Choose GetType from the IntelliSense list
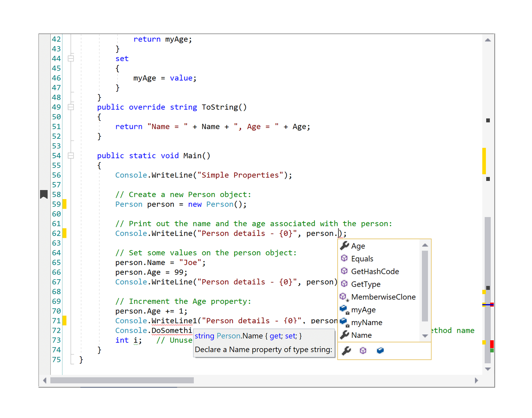 [366, 284]
